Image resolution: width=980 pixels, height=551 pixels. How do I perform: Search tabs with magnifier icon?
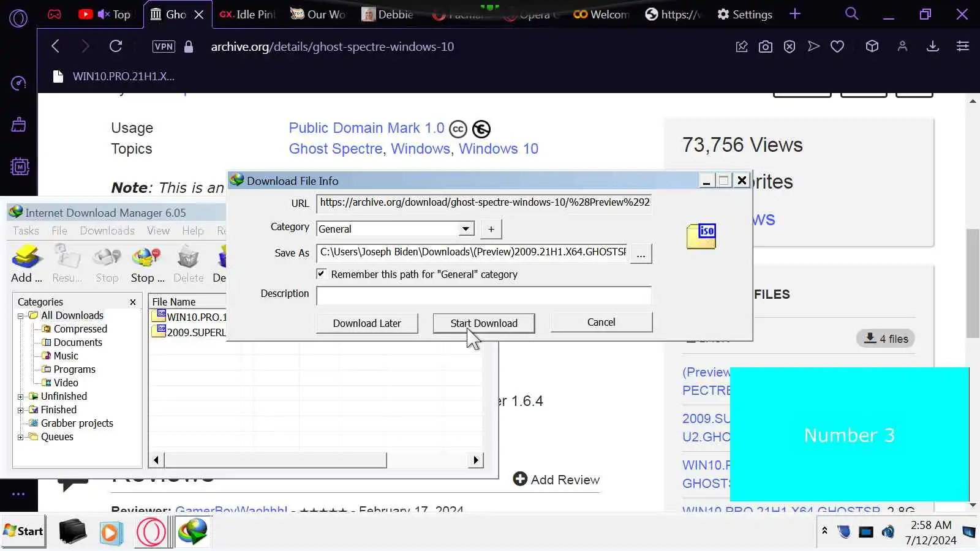pyautogui.click(x=851, y=13)
